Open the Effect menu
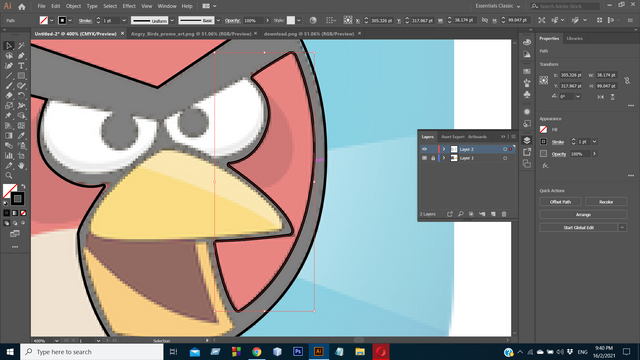The height and width of the screenshot is (360, 640). click(x=129, y=6)
